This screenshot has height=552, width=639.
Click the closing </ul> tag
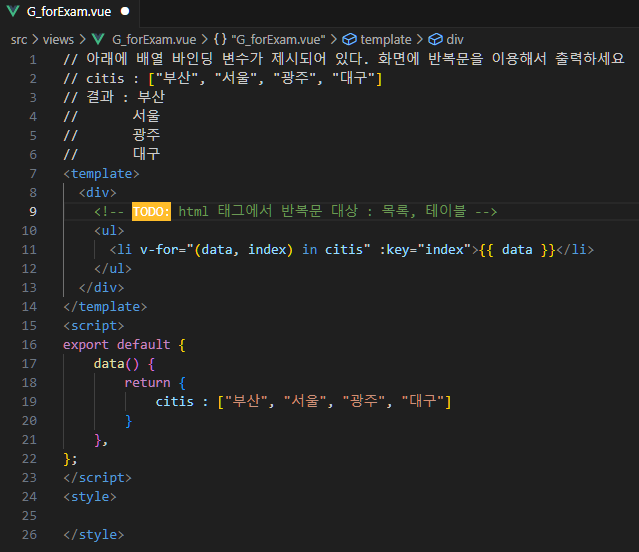tap(113, 268)
